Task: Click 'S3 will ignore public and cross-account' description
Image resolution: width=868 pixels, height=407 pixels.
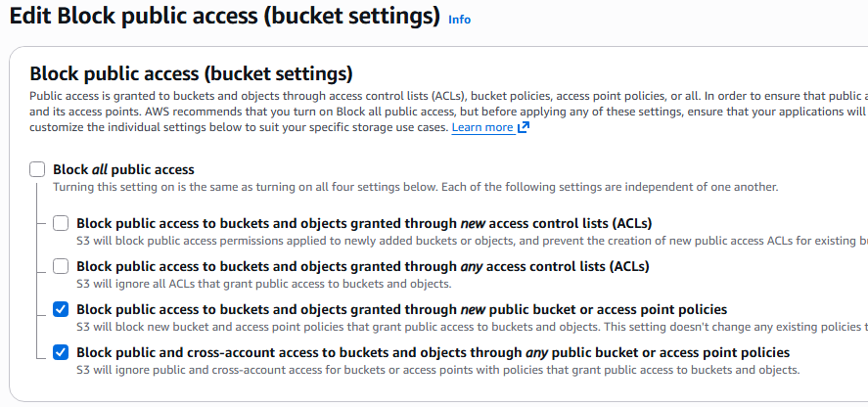Action: pyautogui.click(x=437, y=370)
